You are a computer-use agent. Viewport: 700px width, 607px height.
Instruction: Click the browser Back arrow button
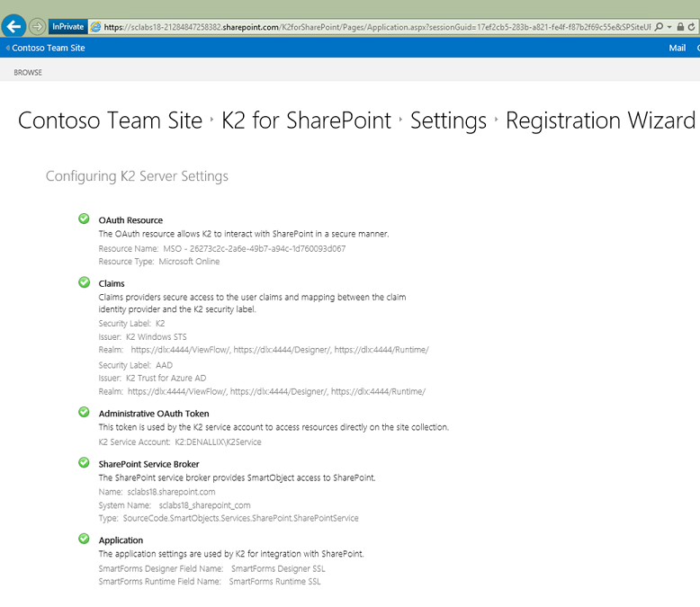[x=13, y=27]
